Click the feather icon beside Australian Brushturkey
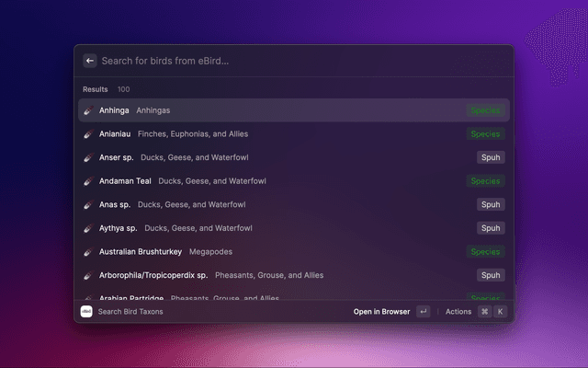The height and width of the screenshot is (368, 588). click(x=87, y=251)
